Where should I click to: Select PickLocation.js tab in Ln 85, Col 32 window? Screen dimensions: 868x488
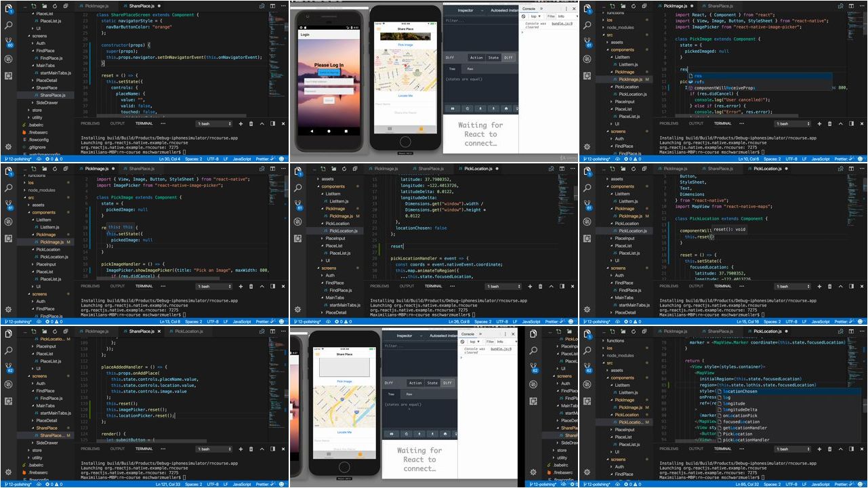[x=766, y=331]
